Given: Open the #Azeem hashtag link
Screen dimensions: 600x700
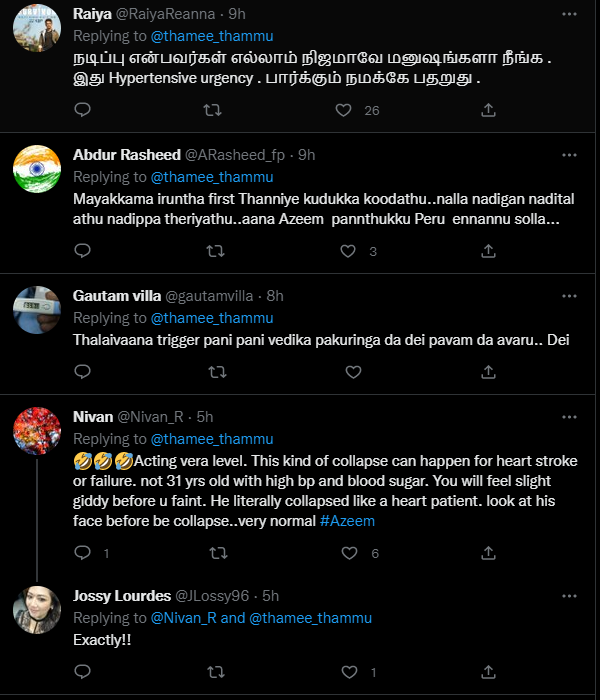Looking at the screenshot, I should [350, 520].
